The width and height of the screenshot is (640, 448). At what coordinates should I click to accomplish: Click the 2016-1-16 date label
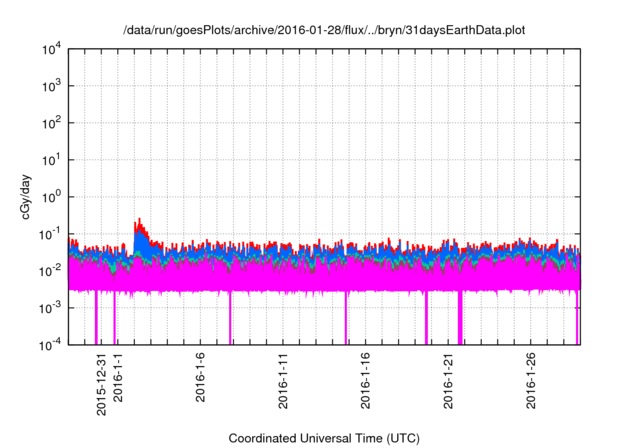[x=365, y=381]
